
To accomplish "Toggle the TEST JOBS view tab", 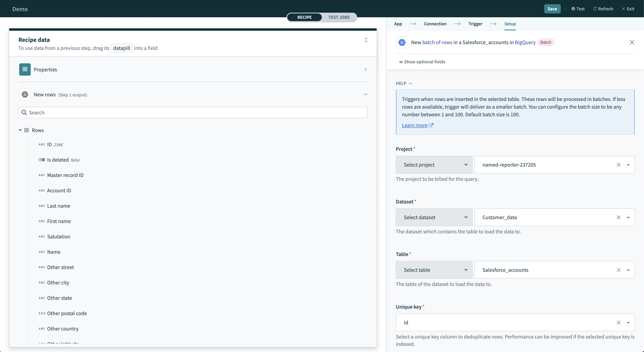I will pos(339,17).
